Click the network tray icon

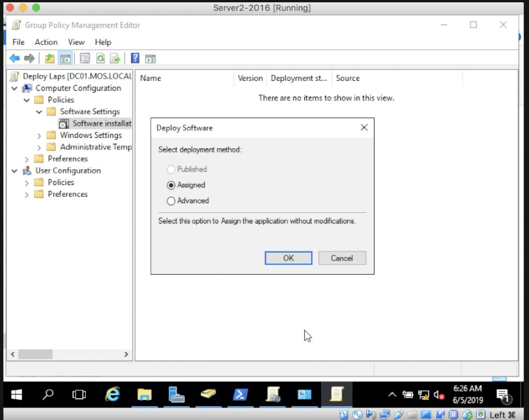[x=424, y=395]
